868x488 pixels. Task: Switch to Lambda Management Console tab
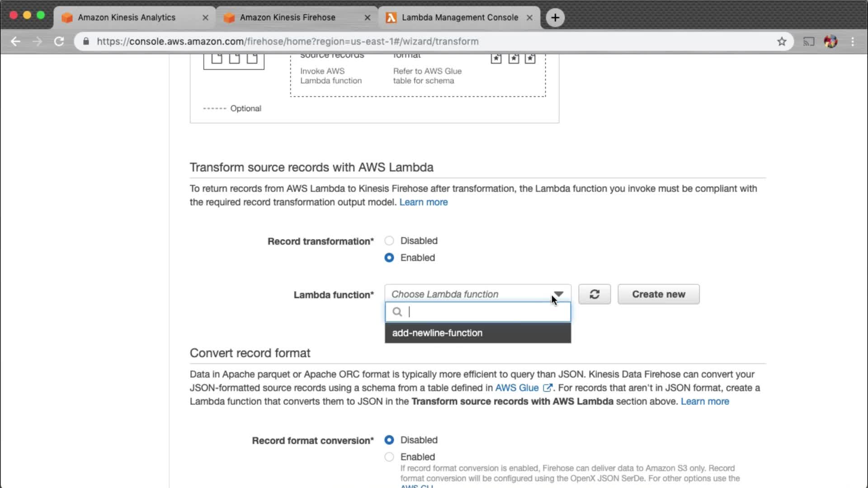click(459, 18)
